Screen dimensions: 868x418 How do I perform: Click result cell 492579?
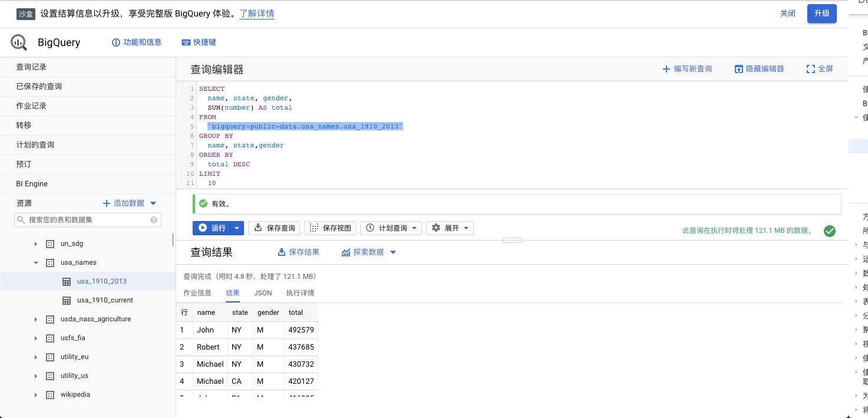(x=301, y=330)
